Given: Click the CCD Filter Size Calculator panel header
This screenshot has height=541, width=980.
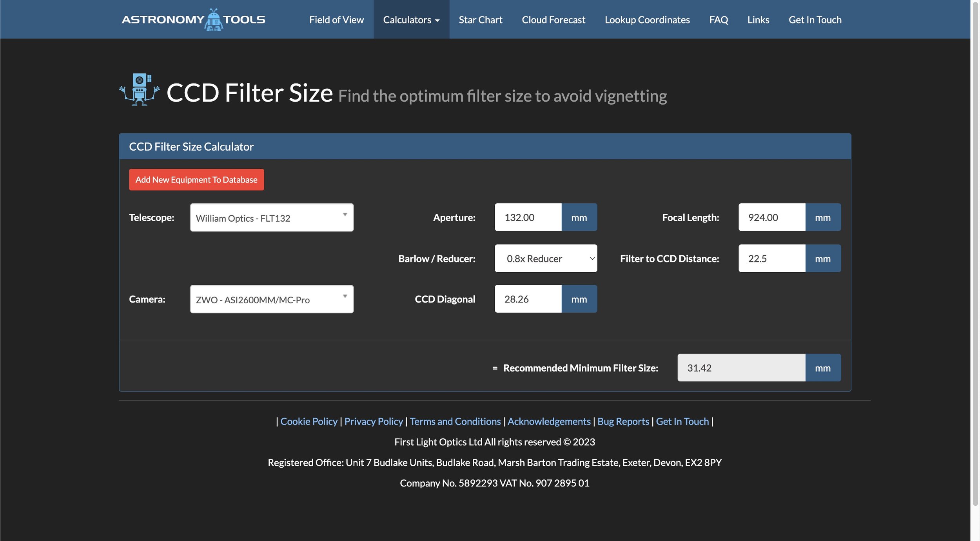Looking at the screenshot, I should click(x=485, y=146).
